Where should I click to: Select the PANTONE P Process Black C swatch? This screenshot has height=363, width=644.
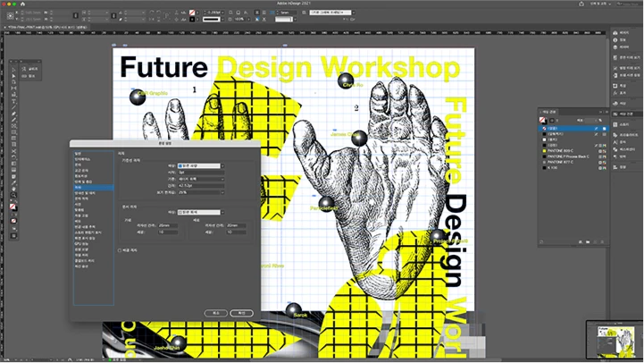[x=573, y=156]
